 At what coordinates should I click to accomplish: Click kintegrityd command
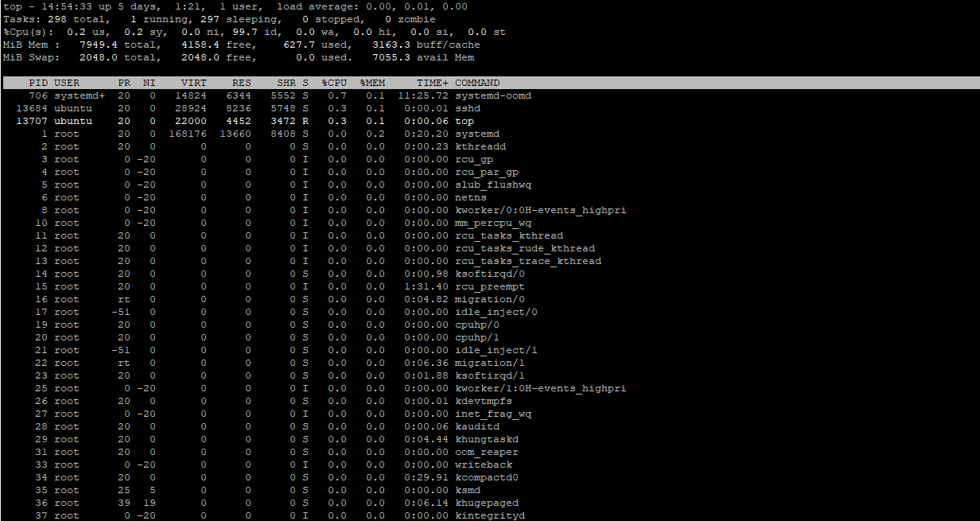point(490,515)
